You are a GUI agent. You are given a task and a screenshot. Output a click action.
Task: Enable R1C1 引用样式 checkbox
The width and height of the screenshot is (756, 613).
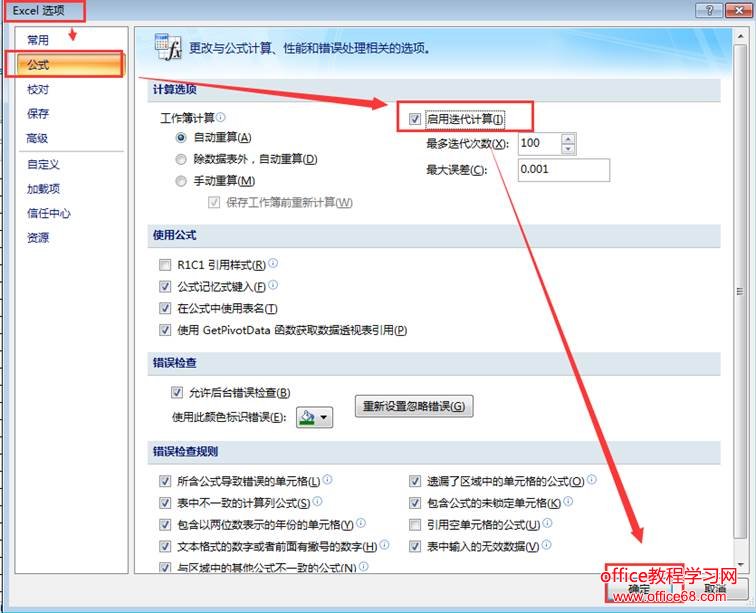point(165,265)
